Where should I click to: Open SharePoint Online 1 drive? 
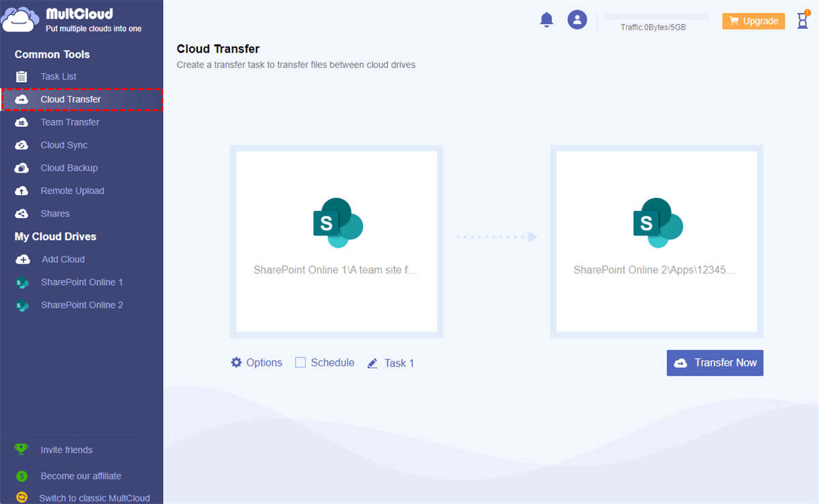(x=82, y=282)
